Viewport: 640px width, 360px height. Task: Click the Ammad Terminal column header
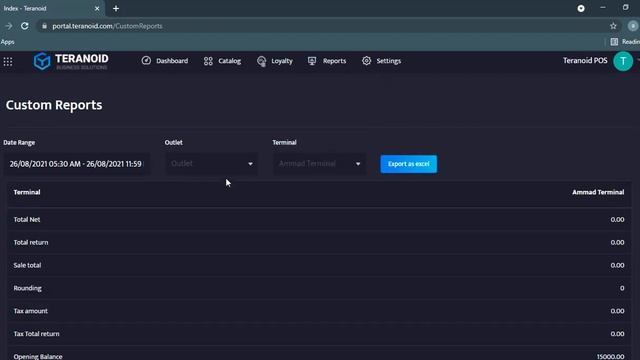598,192
